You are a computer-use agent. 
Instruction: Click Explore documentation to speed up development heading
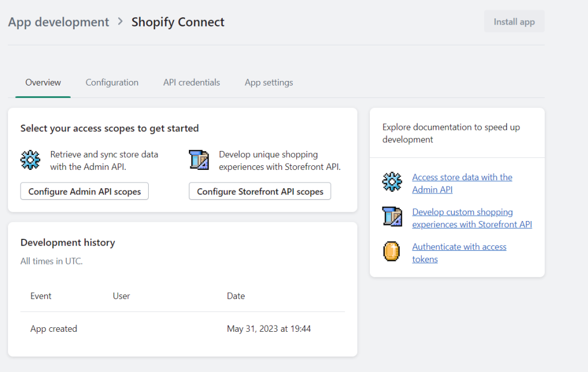pyautogui.click(x=451, y=133)
